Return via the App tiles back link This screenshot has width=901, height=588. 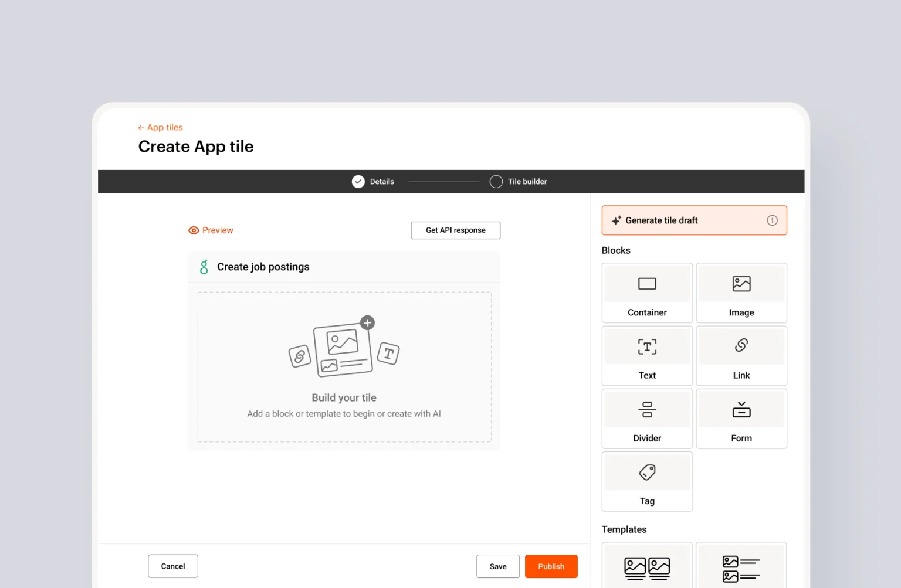[x=160, y=127]
